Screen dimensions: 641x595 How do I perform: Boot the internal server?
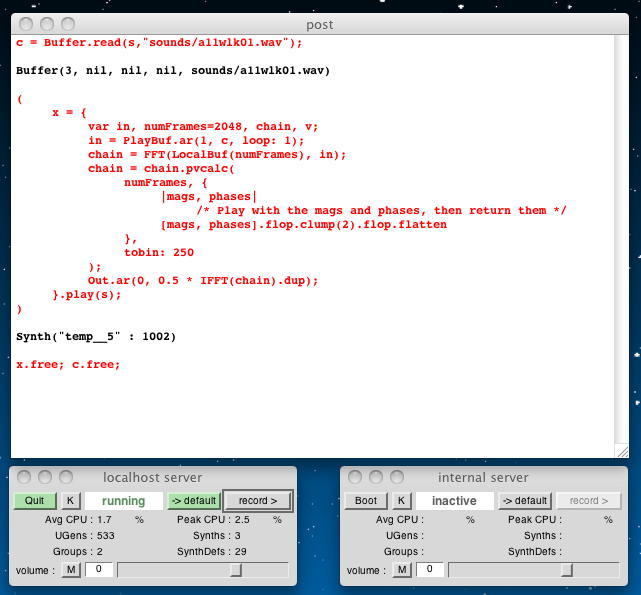click(366, 500)
